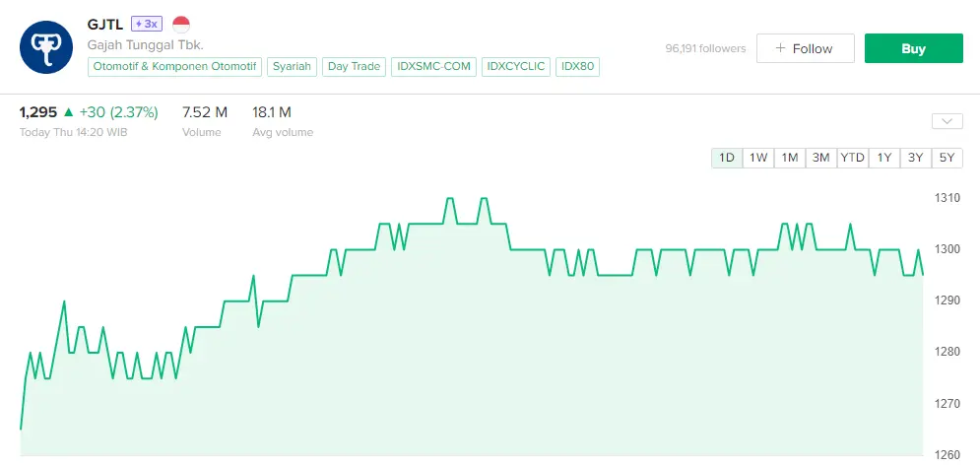980x467 pixels.
Task: Click the 1290 price axis label
Action: pyautogui.click(x=947, y=300)
